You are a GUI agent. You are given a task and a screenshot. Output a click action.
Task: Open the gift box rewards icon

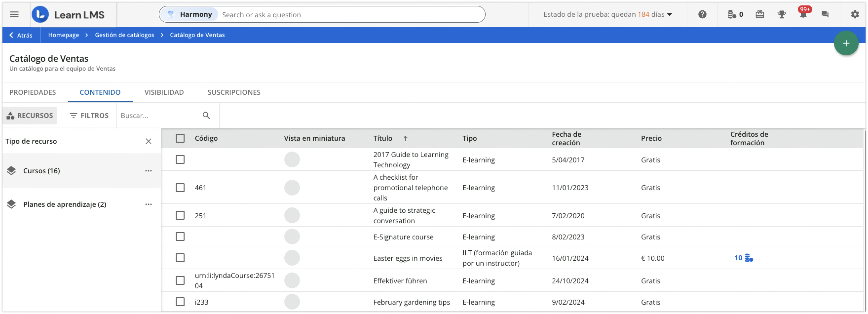click(760, 15)
